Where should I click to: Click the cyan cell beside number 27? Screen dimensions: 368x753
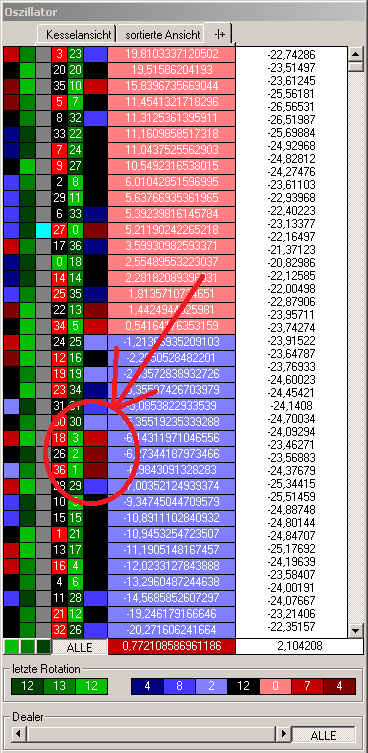click(x=43, y=230)
